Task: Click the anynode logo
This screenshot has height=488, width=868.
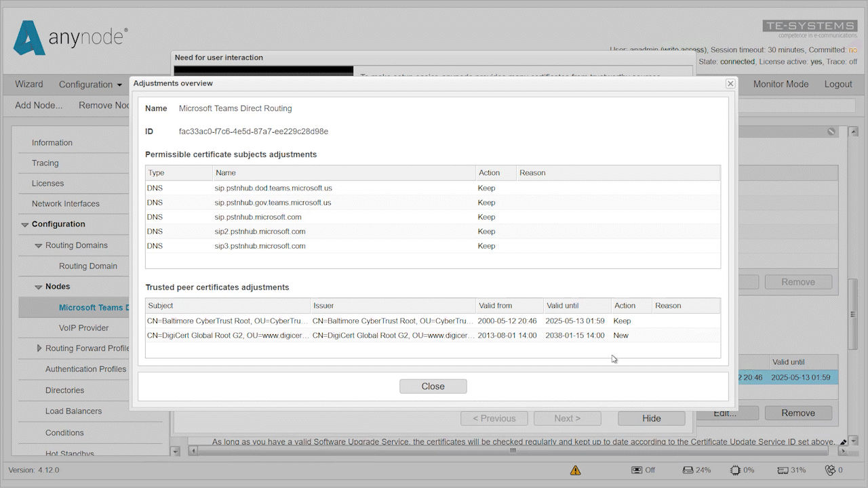Action: click(71, 37)
